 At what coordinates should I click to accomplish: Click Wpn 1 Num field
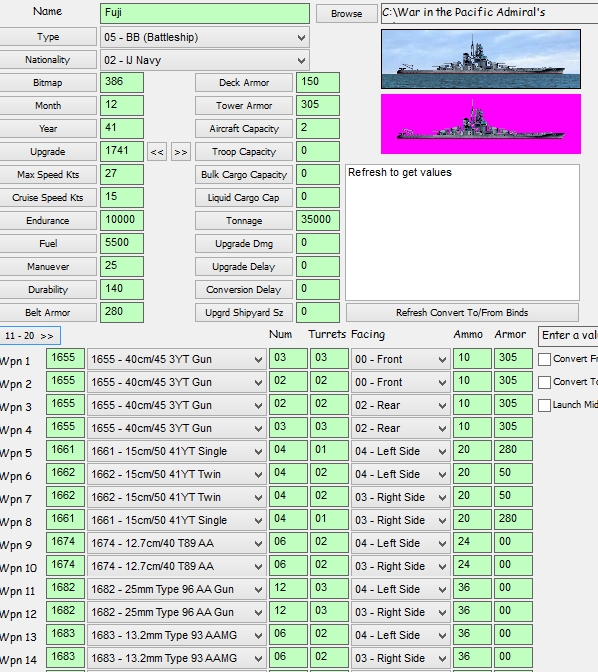(288, 359)
